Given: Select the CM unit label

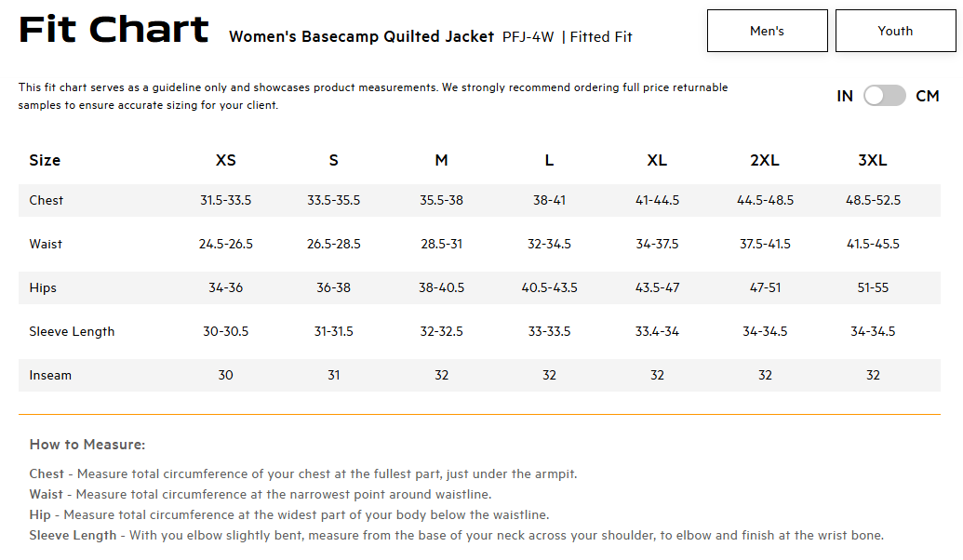Looking at the screenshot, I should (928, 97).
